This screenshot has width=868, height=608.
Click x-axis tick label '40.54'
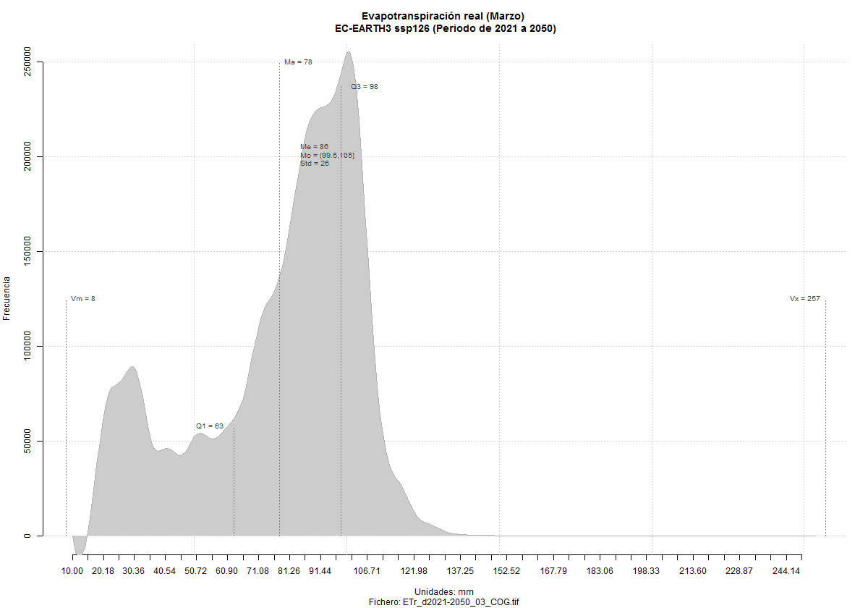click(164, 571)
